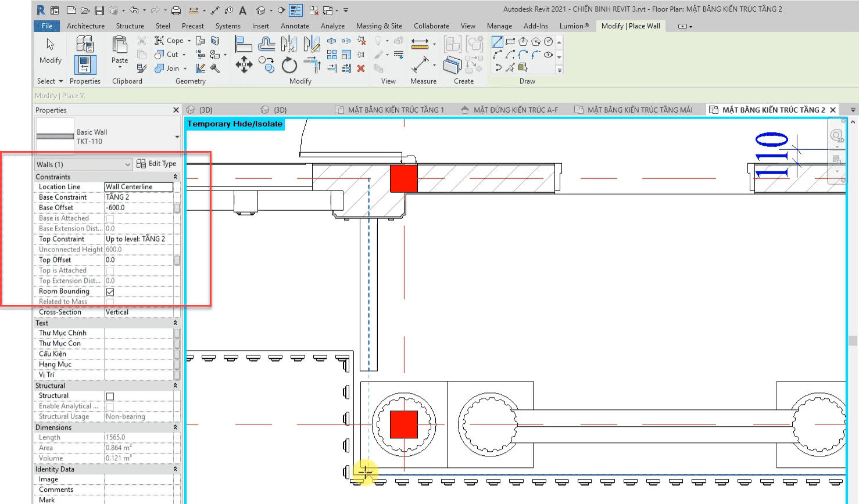Image resolution: width=859 pixels, height=504 pixels.
Task: Click the Enable Analytical checkbox
Action: pyautogui.click(x=110, y=406)
